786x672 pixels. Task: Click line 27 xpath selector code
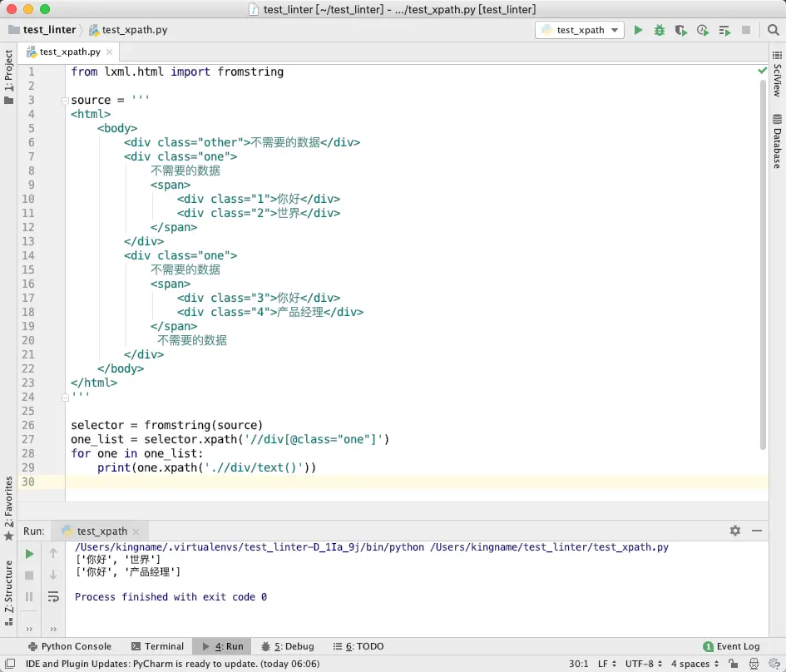230,439
